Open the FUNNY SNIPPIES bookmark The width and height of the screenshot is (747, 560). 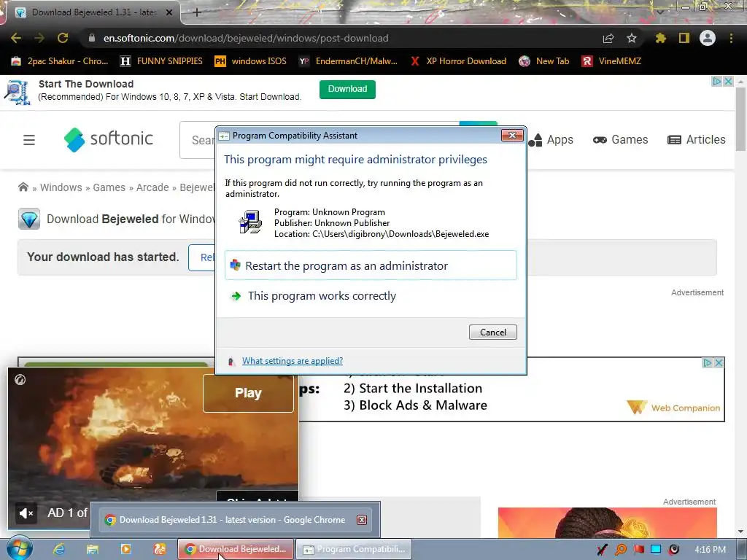161,61
